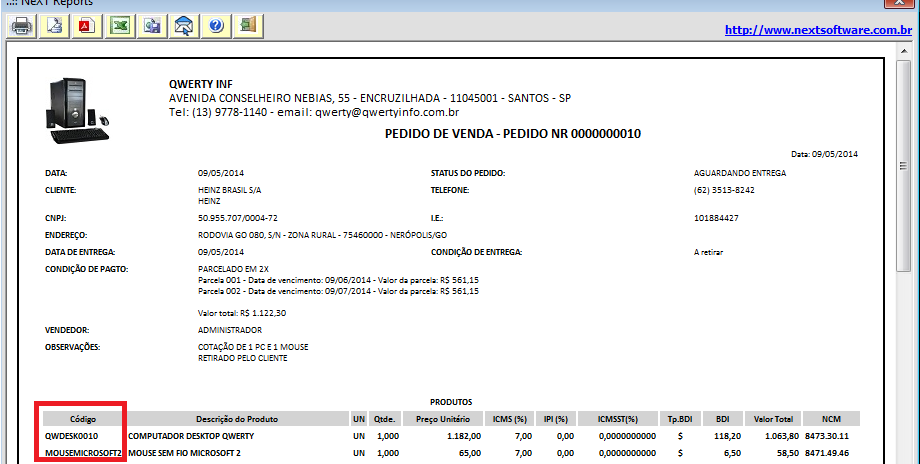The image size is (920, 464).
Task: Open the print preview setup icon
Action: [x=55, y=26]
